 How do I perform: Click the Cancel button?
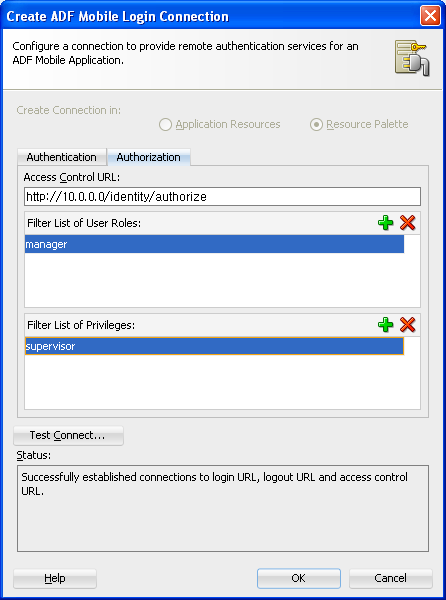pos(391,578)
